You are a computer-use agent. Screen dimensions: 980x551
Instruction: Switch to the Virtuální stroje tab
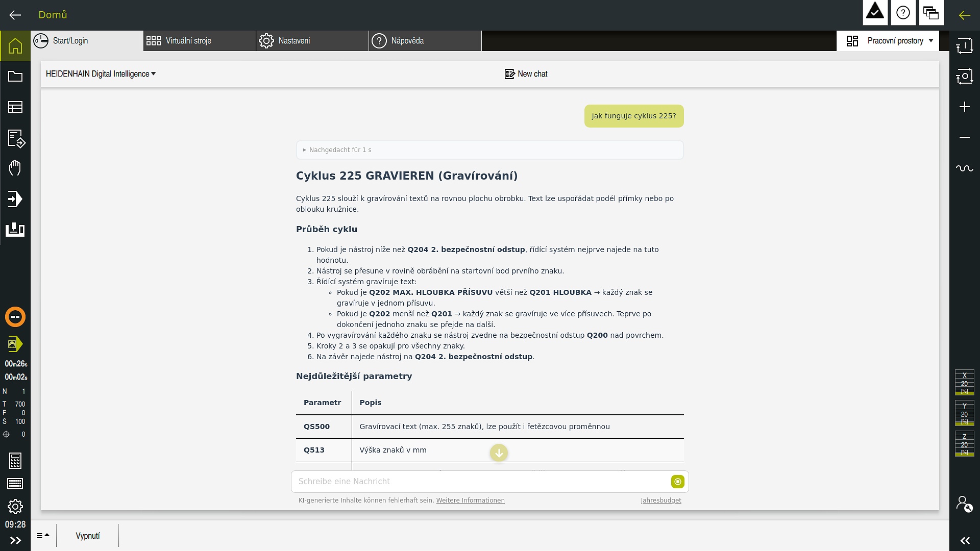(x=200, y=41)
